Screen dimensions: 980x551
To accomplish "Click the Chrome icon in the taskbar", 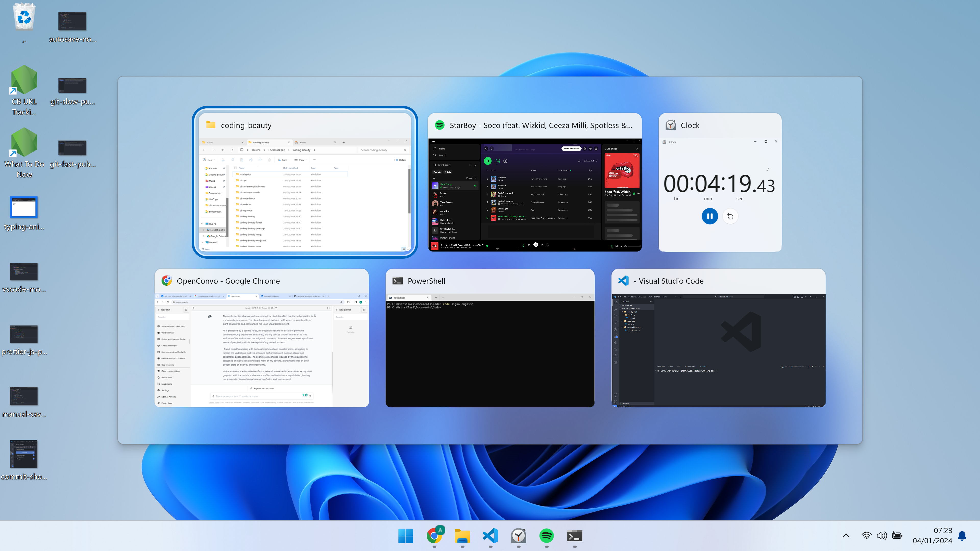I will coord(434,536).
